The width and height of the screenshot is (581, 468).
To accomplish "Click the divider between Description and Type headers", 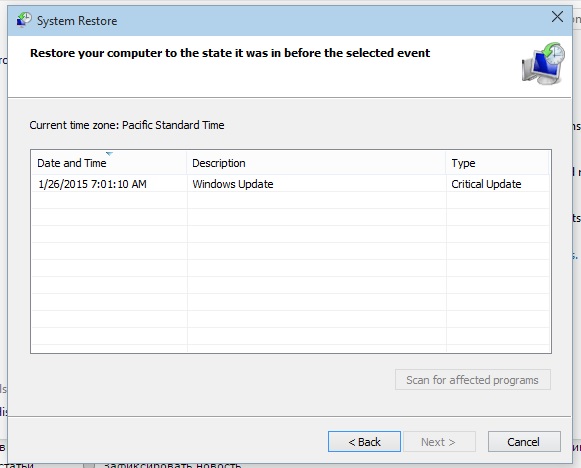I will (x=446, y=163).
